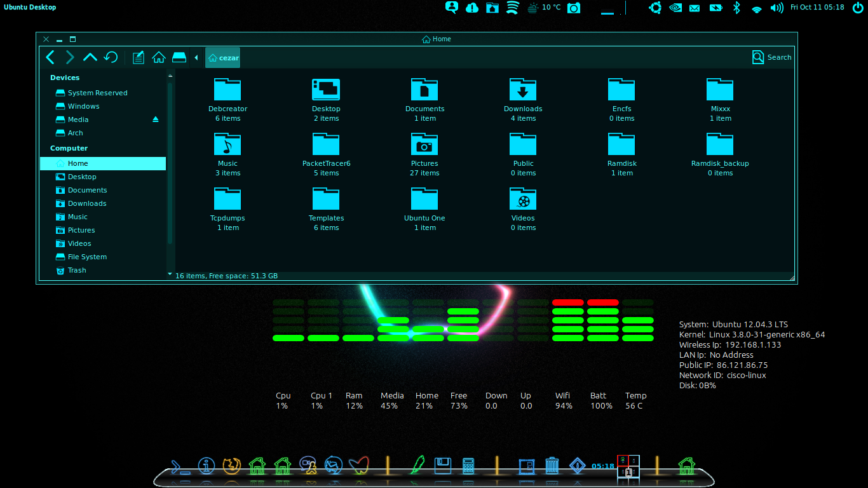Viewport: 868px width, 488px height.
Task: Open the calculator from the dock
Action: [x=468, y=466]
